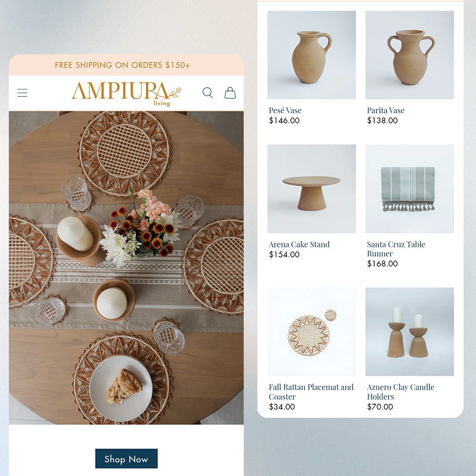This screenshot has width=476, height=476.
Task: Click the free shipping banner
Action: [126, 65]
